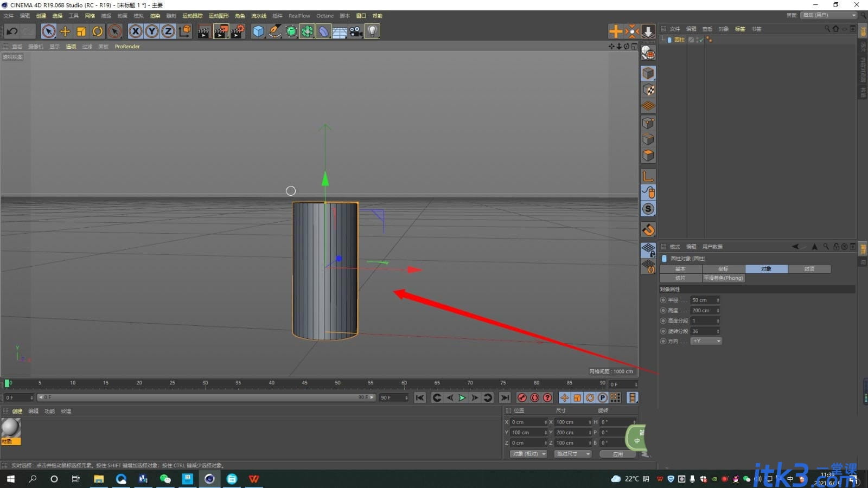Viewport: 868px width, 488px height.
Task: Open the RealFlow menu
Action: coord(299,16)
